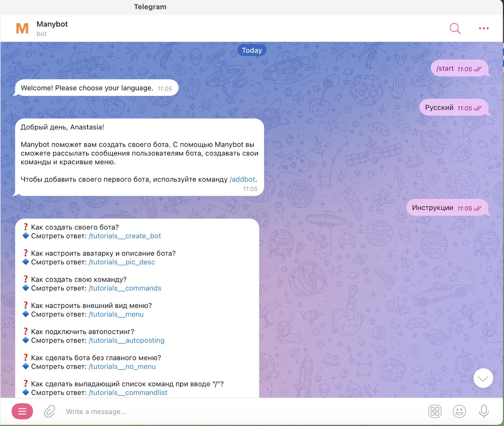Click the /tutorials__autoposting link

pos(127,341)
